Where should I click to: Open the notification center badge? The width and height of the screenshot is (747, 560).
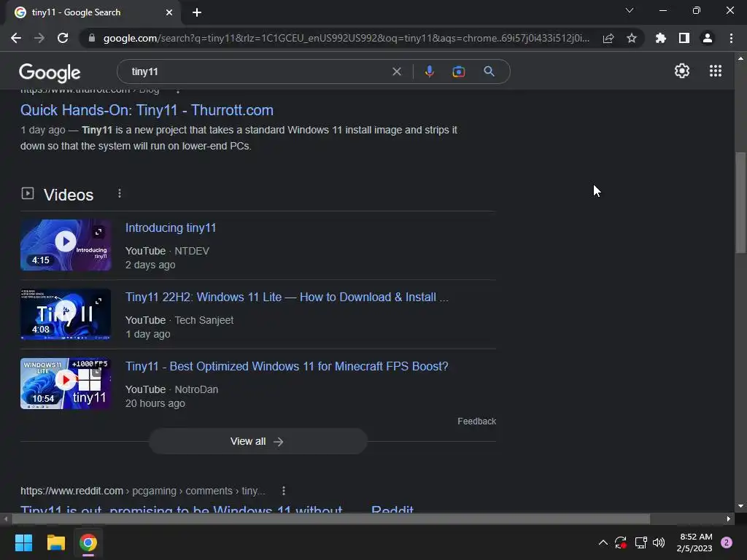point(727,542)
